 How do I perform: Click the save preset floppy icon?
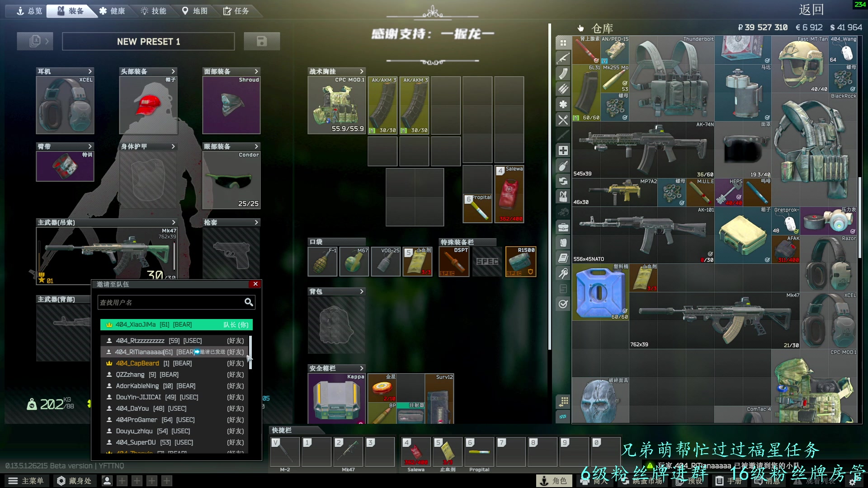click(x=262, y=41)
